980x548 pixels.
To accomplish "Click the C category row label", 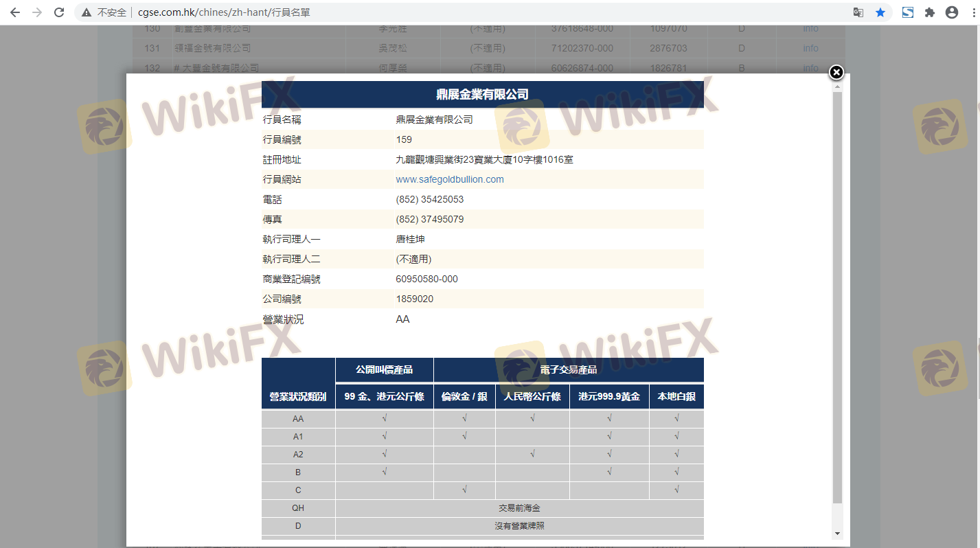I will pos(298,490).
